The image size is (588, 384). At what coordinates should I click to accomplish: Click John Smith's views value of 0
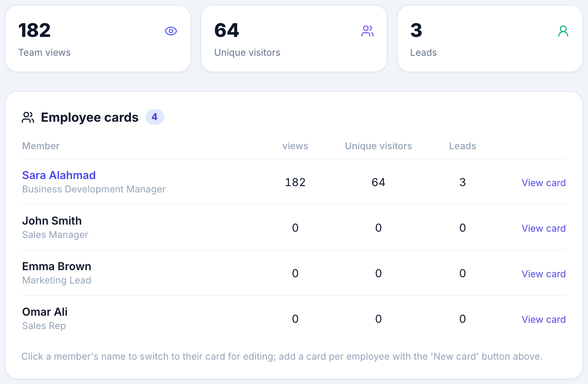[x=295, y=228]
